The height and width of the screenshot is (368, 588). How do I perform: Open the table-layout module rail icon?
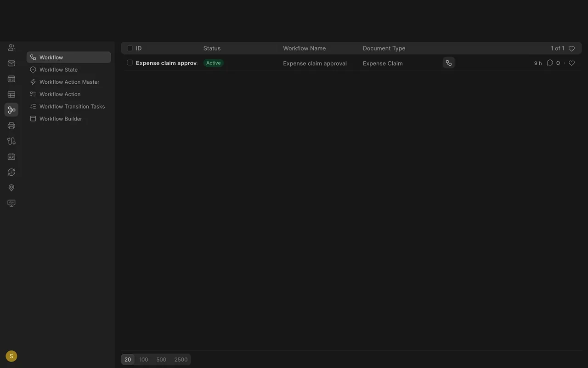click(11, 95)
